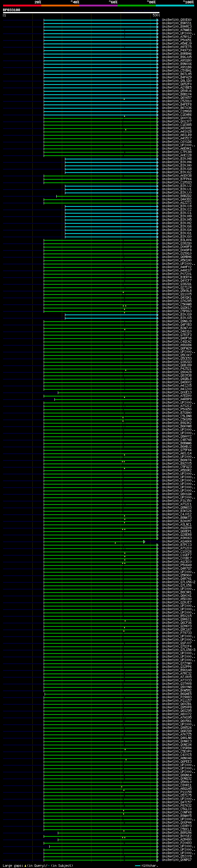Image resolution: width=197 pixels, height=868 pixels.
Task: Click the Large gaps legend text
Action: pos(38,865)
